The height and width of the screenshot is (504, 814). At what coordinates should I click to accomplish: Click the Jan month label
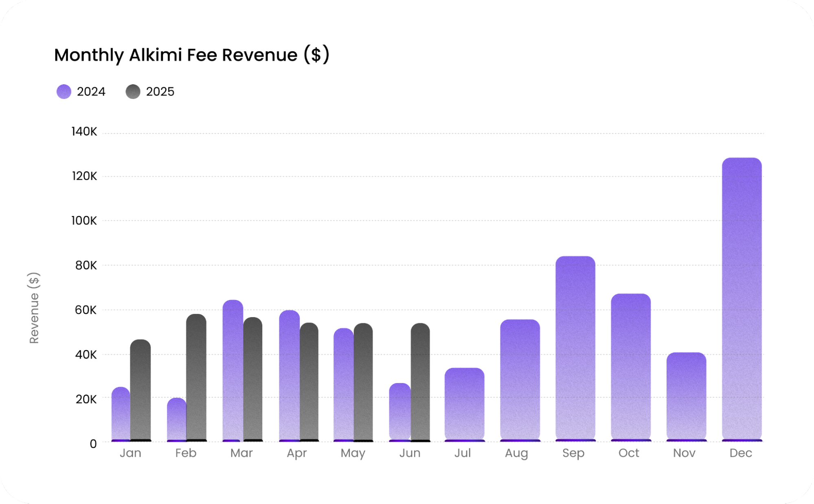[130, 453]
